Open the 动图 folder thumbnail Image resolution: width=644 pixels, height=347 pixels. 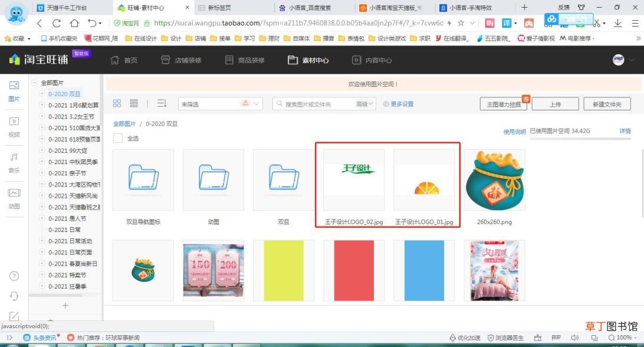tap(213, 180)
